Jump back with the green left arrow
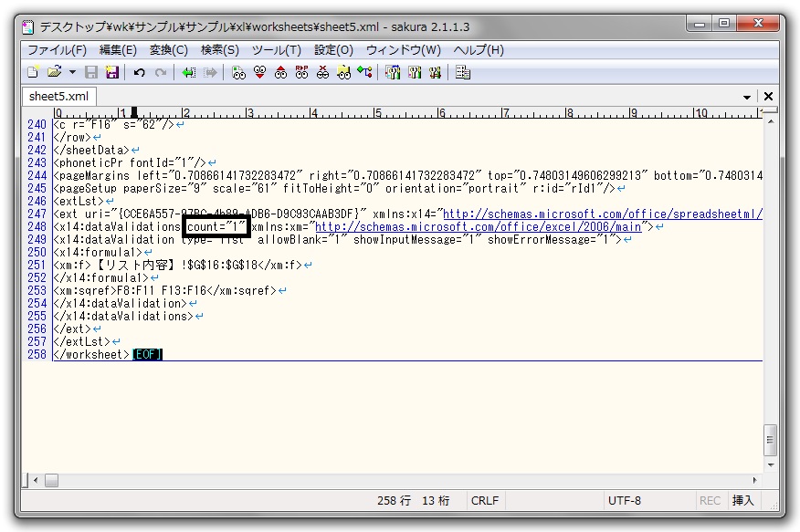This screenshot has height=532, width=800. pos(189,72)
